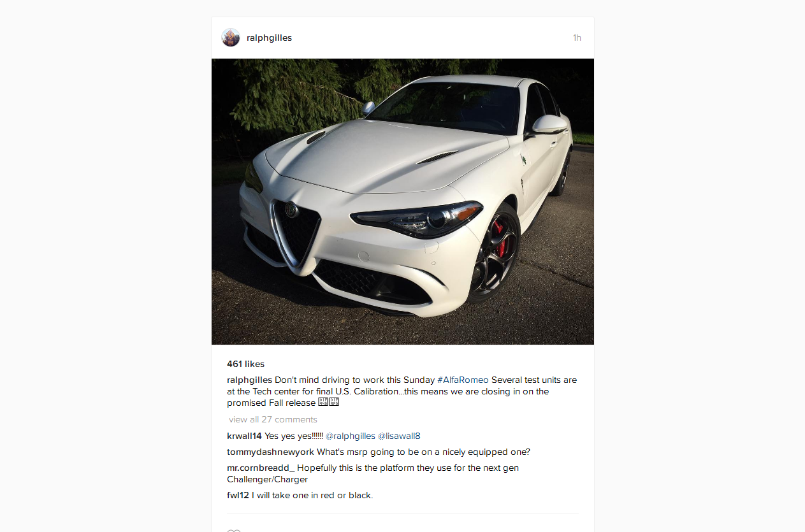805x532 pixels.
Task: Follow the @ralphgilles mention in krwall14's comment
Action: pos(351,436)
